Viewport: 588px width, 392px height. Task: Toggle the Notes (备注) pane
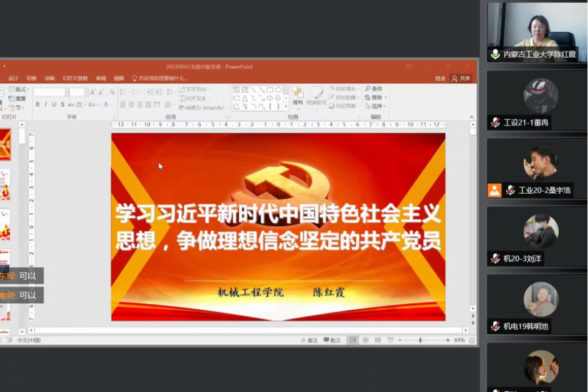(309, 340)
